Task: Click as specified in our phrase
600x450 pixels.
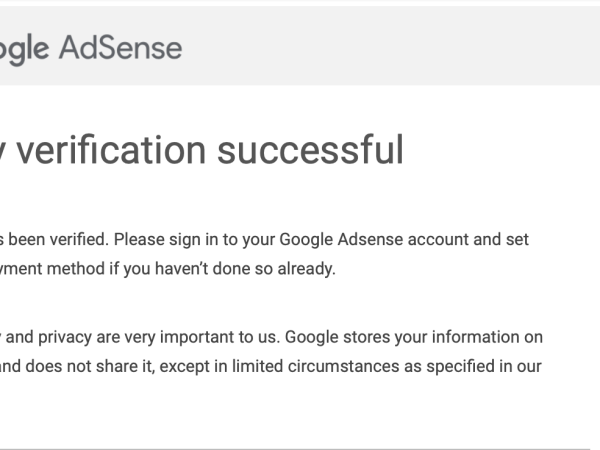Action: click(x=480, y=366)
